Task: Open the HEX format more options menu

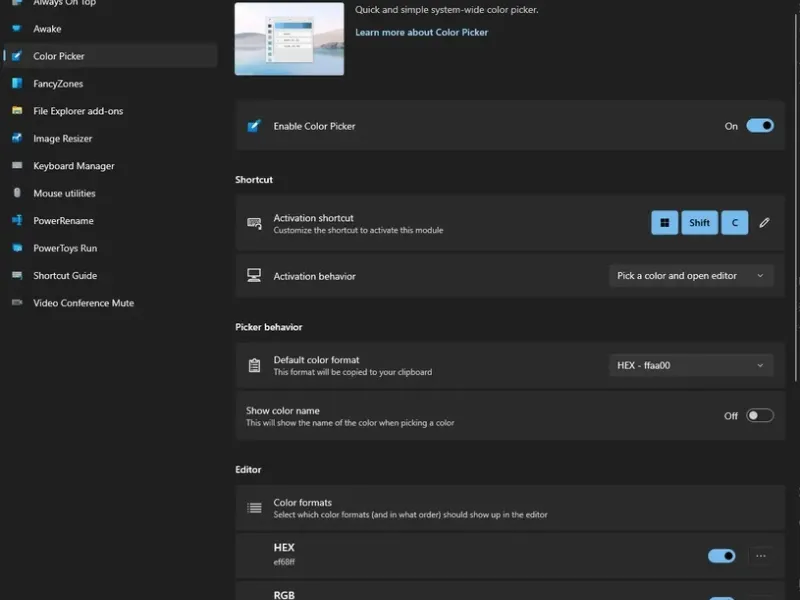Action: pyautogui.click(x=761, y=556)
